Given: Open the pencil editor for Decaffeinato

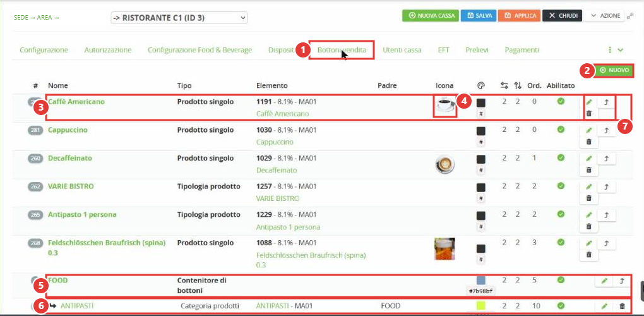Looking at the screenshot, I should (589, 158).
